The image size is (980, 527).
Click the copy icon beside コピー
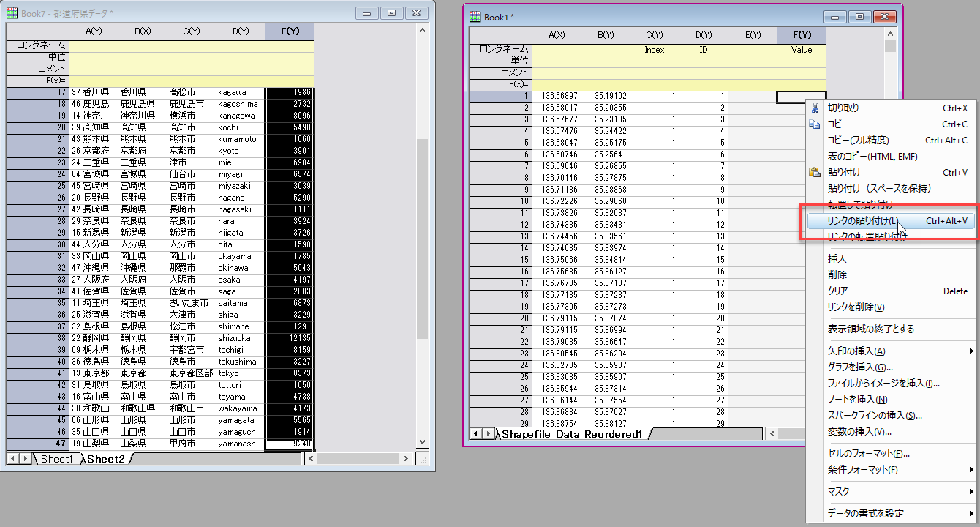pos(815,124)
